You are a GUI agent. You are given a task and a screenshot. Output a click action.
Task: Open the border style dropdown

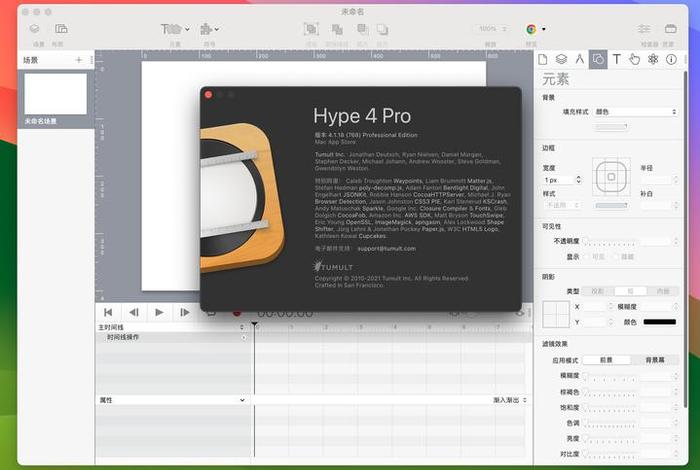[x=562, y=205]
